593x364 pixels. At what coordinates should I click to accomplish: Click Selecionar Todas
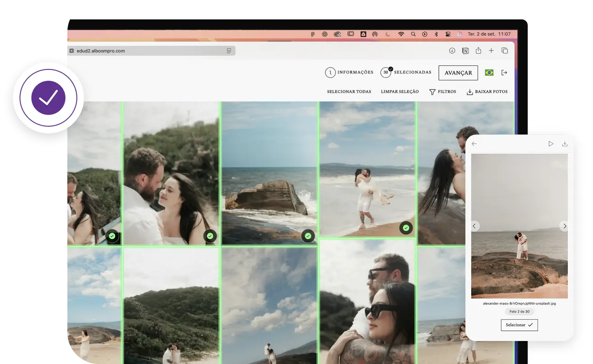pos(349,92)
